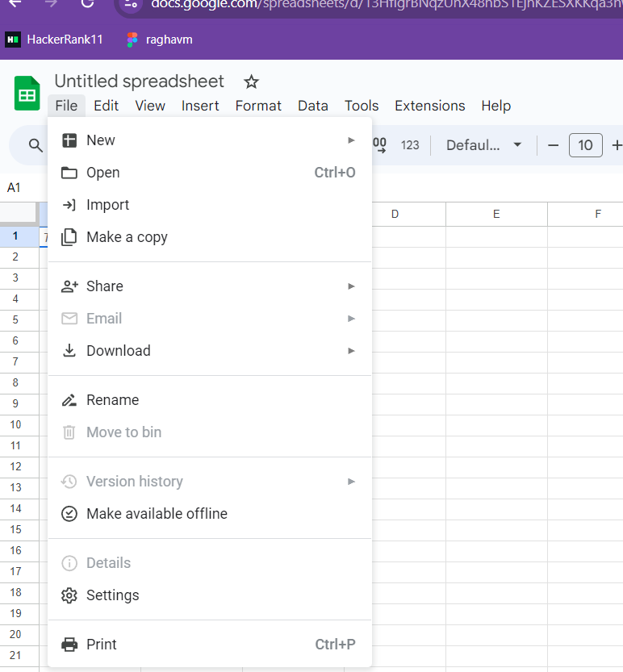Image resolution: width=623 pixels, height=672 pixels.
Task: Choose Make available offline
Action: click(210, 513)
